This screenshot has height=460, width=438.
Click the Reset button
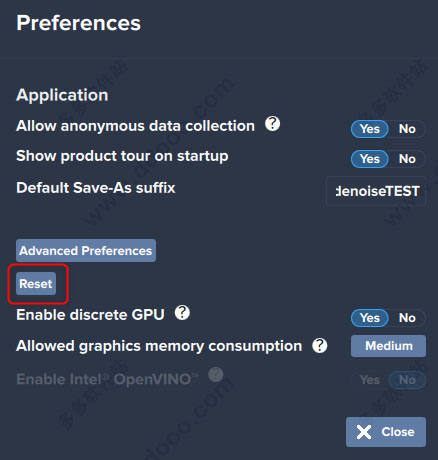click(36, 284)
